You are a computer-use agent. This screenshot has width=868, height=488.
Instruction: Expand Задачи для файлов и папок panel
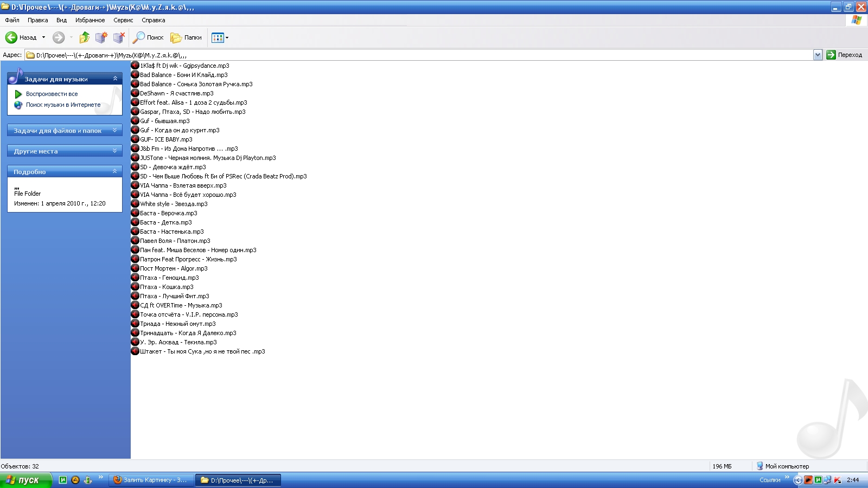click(114, 130)
